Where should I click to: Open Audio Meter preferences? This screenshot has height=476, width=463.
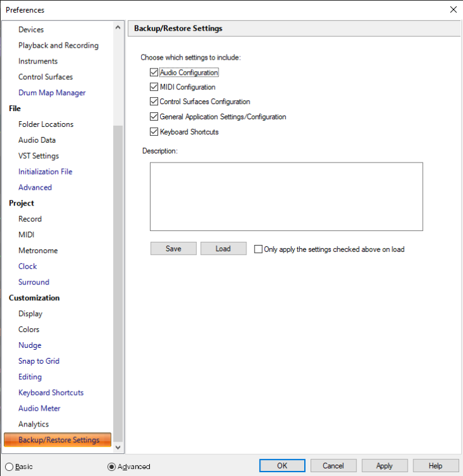coord(39,408)
